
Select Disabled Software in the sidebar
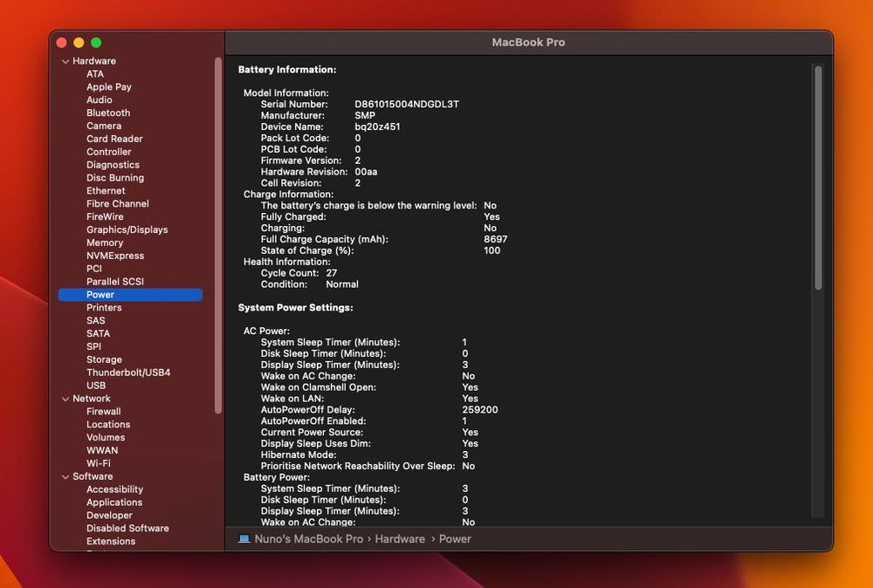(127, 528)
